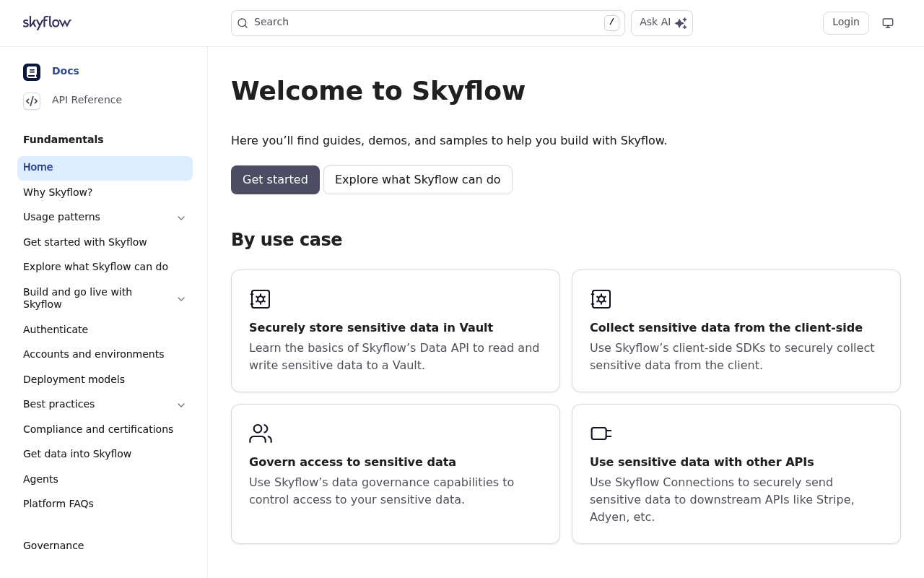Expand Build and go live with Skyflow

pyautogui.click(x=181, y=298)
